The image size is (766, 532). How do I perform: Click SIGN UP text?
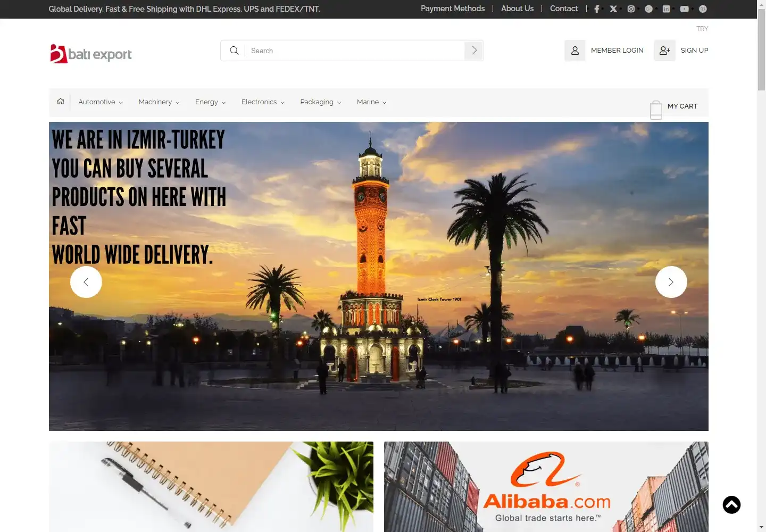pos(694,51)
